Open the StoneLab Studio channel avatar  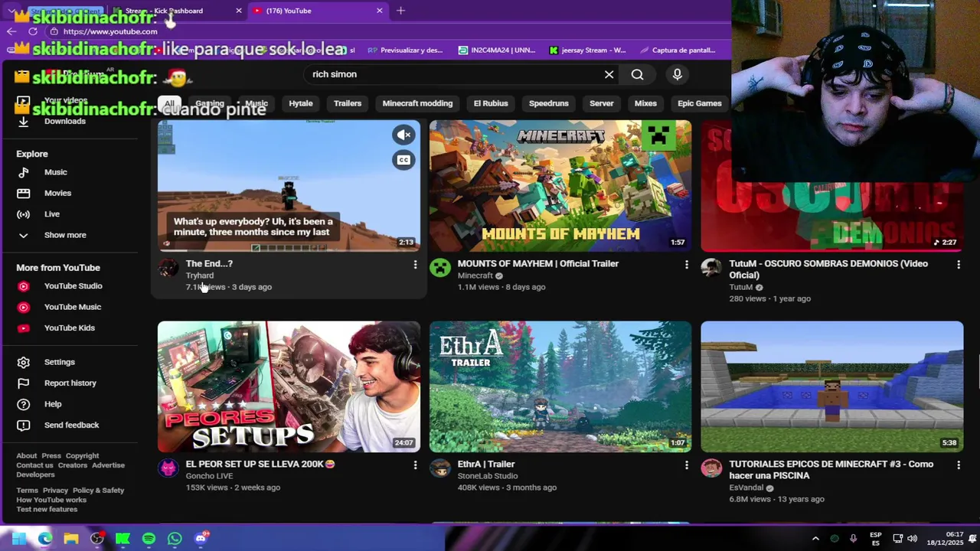tap(439, 468)
